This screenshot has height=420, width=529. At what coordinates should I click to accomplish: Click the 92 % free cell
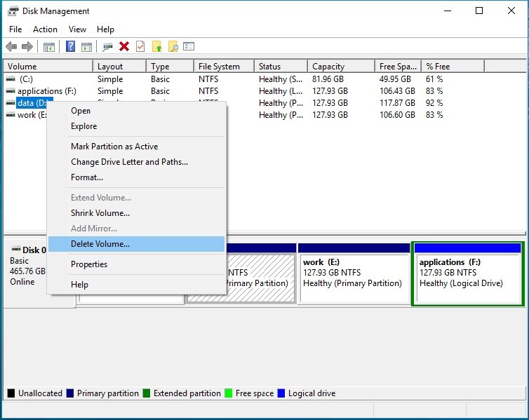434,103
